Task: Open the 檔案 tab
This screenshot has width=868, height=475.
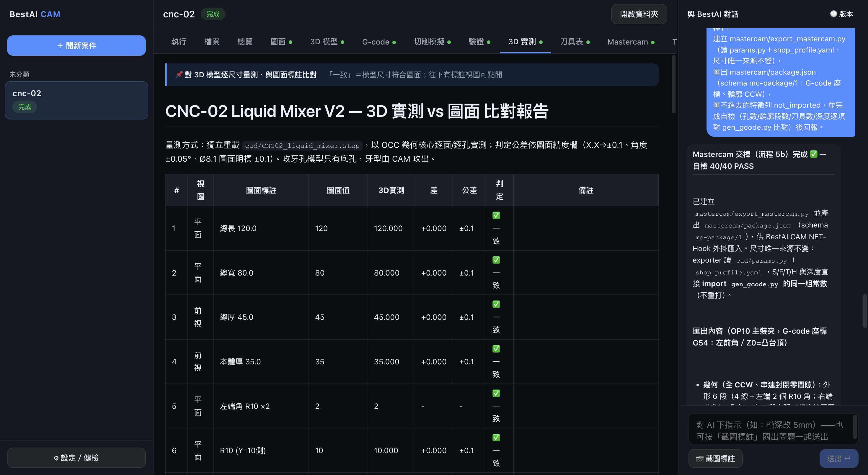Action: (212, 42)
